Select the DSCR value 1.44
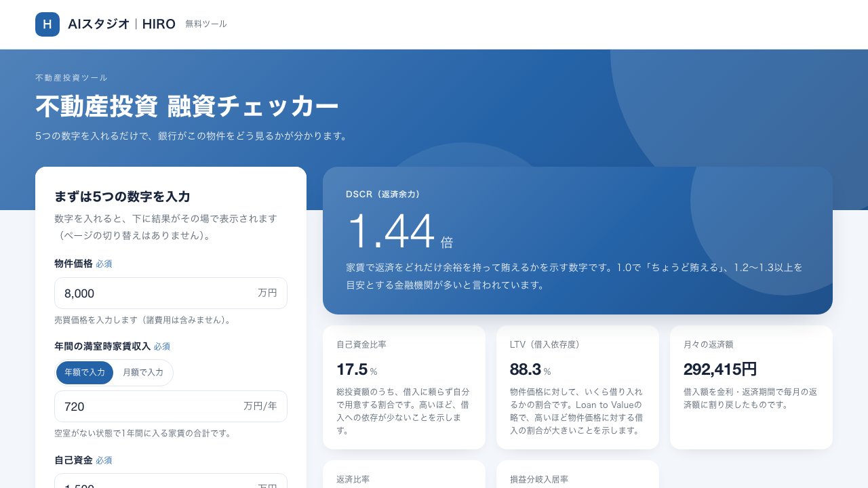 (391, 232)
